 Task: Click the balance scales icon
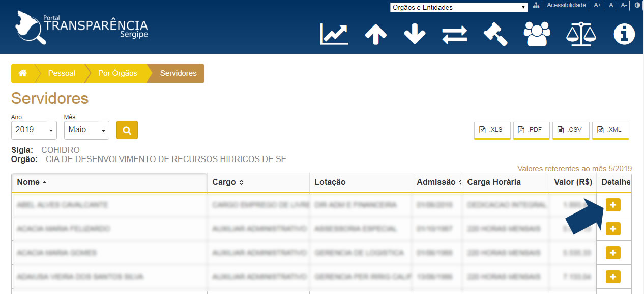click(581, 34)
